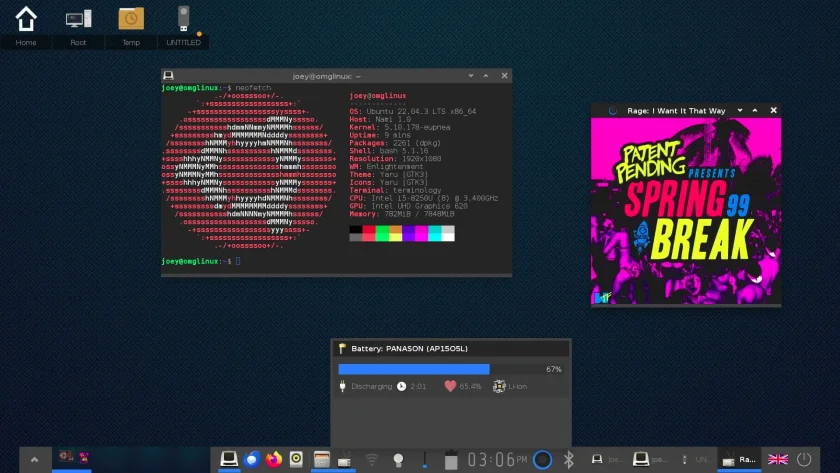Adjust the volume mixer slider in shelf
Viewport: 840px width, 473px height.
425,460
